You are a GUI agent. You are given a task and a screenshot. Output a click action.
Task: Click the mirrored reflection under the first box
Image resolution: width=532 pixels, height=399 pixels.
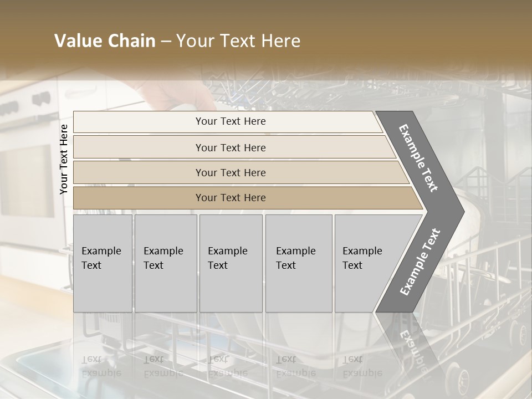point(101,366)
